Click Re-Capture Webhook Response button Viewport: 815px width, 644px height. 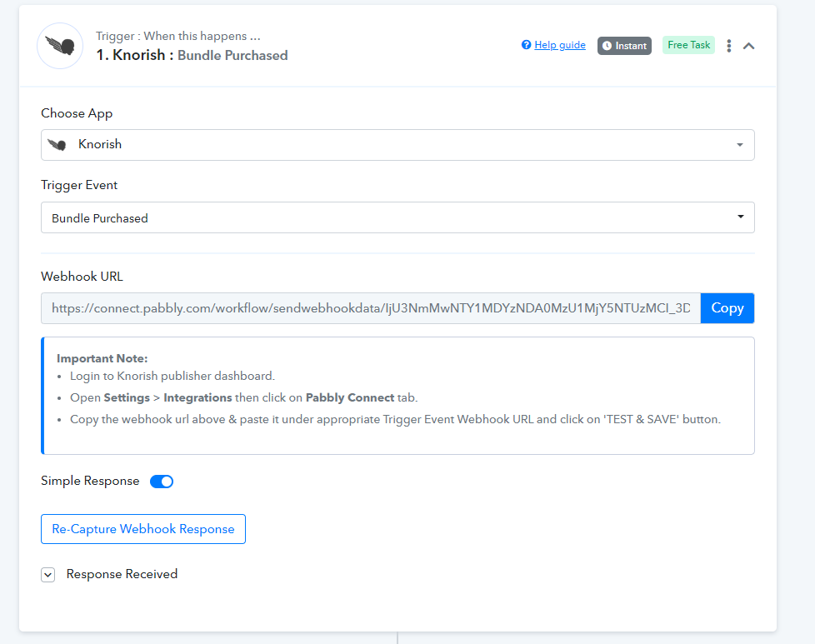[143, 529]
